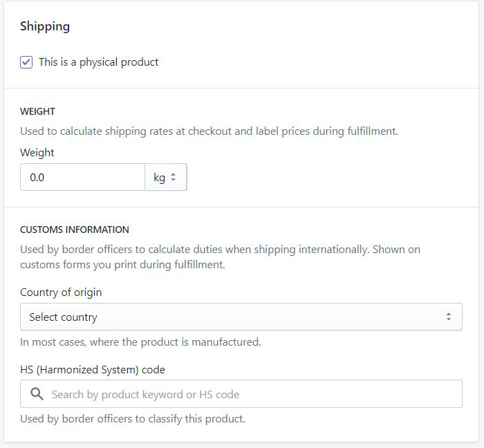The image size is (484, 448).
Task: Open the kg weight unit dropdown
Action: click(165, 178)
